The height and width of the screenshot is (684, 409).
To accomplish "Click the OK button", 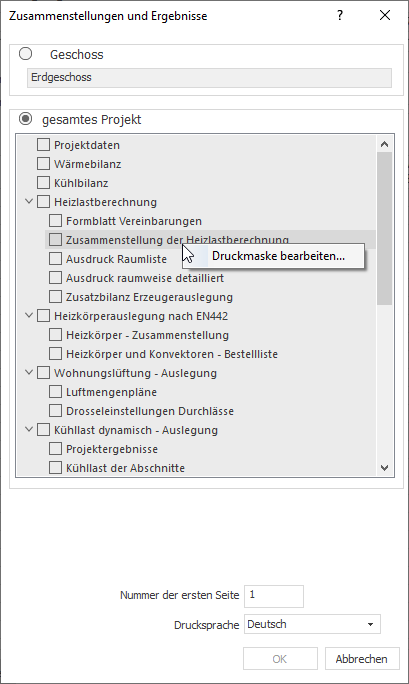I will click(280, 659).
